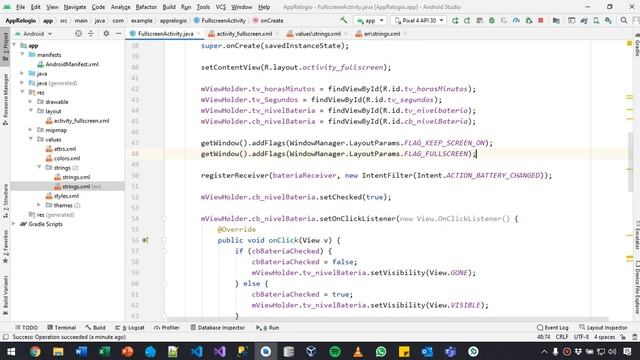Open WhatsApp from the taskbar
Screen dimensions: 640x360
coord(381,351)
